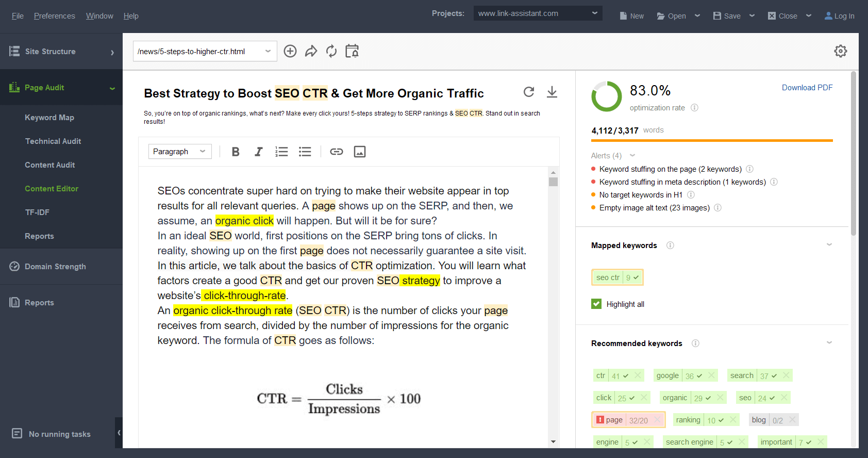Show optimization rate info icon
Screen dimensions: 868x458
pyautogui.click(x=694, y=108)
